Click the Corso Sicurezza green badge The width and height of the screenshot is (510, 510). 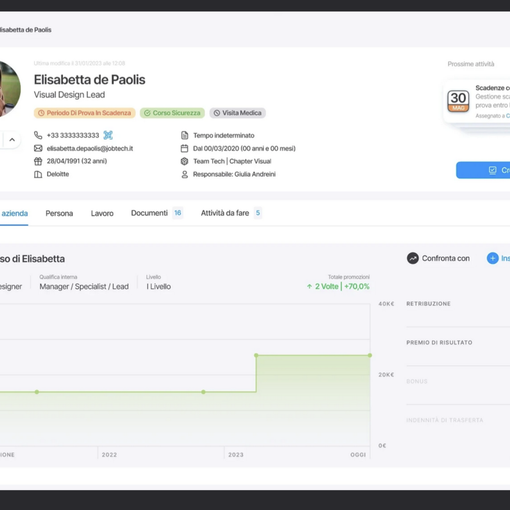tap(172, 113)
